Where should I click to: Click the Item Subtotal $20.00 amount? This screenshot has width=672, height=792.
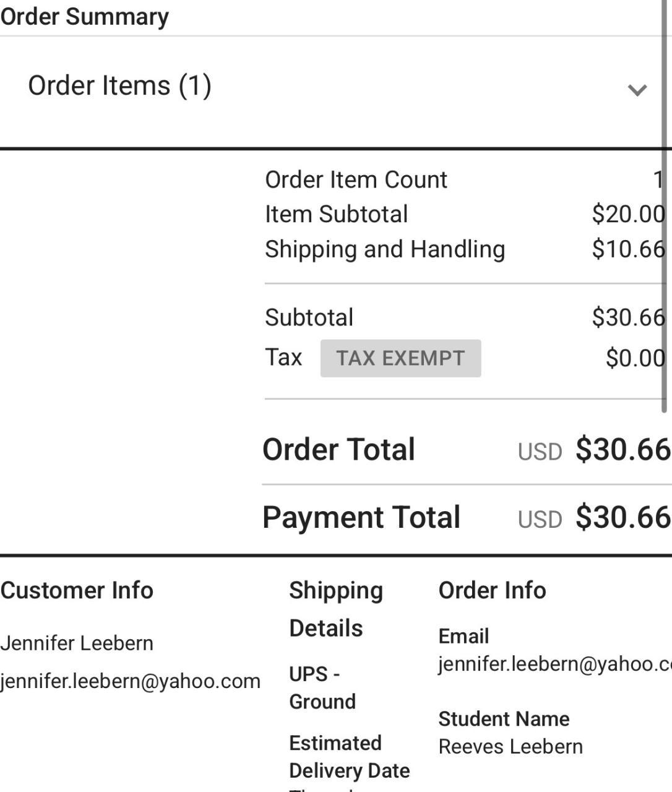pyautogui.click(x=627, y=214)
